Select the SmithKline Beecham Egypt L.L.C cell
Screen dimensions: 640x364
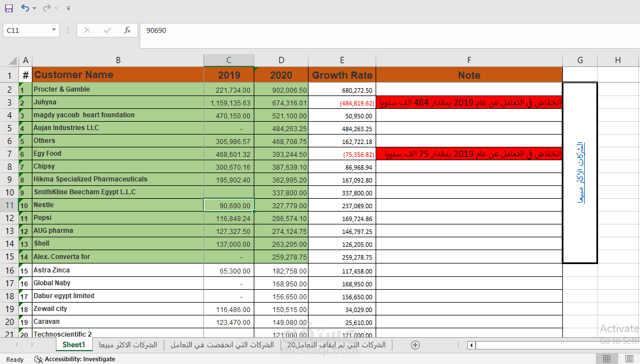tap(118, 192)
